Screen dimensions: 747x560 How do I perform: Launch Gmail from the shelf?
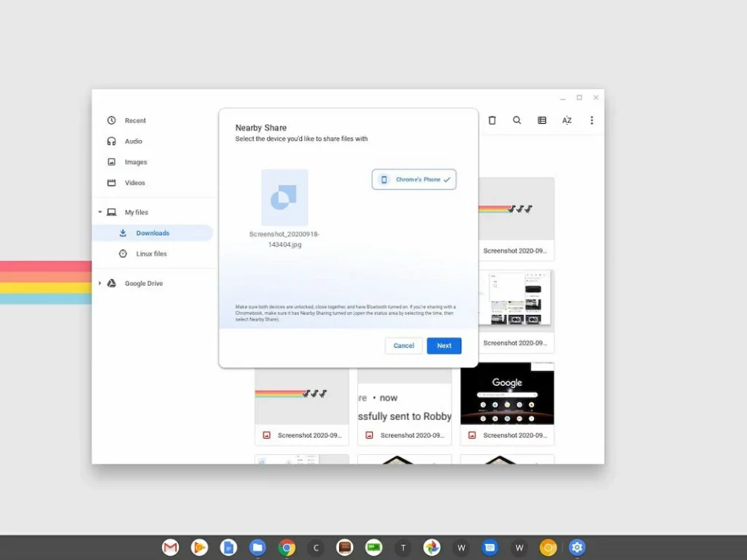171,548
